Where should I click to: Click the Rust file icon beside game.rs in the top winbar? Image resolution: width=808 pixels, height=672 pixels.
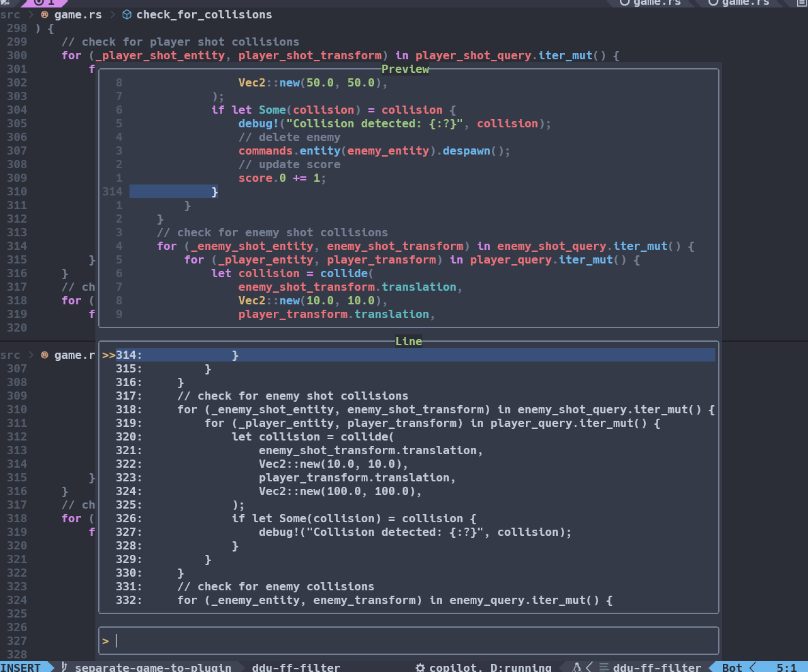tap(45, 15)
